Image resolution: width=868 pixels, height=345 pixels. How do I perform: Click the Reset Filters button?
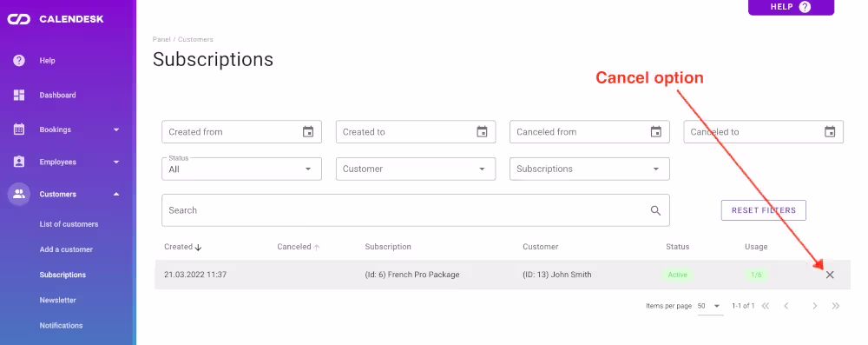[763, 210]
